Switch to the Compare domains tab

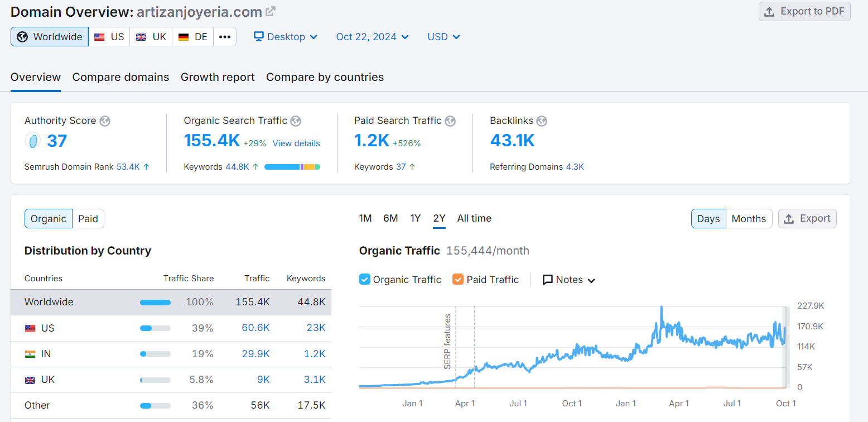(x=120, y=77)
